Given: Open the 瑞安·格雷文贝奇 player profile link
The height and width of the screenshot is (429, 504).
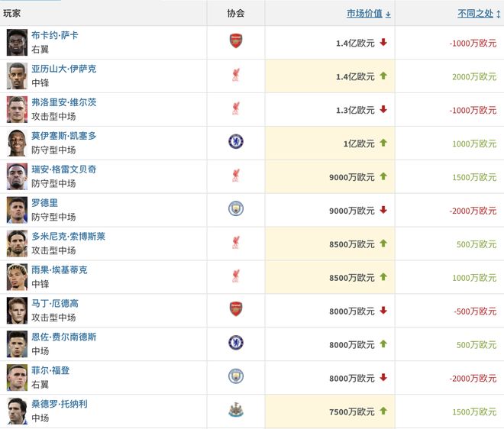Looking at the screenshot, I should tap(63, 169).
